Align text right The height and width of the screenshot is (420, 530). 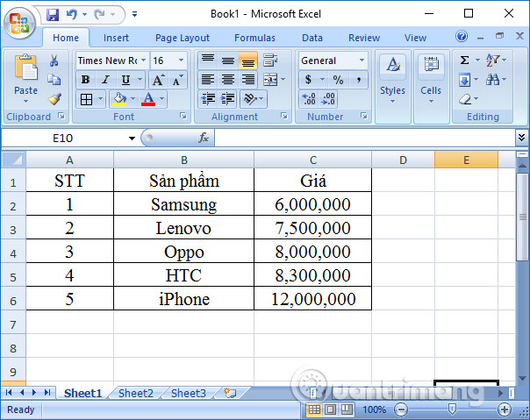pos(248,80)
